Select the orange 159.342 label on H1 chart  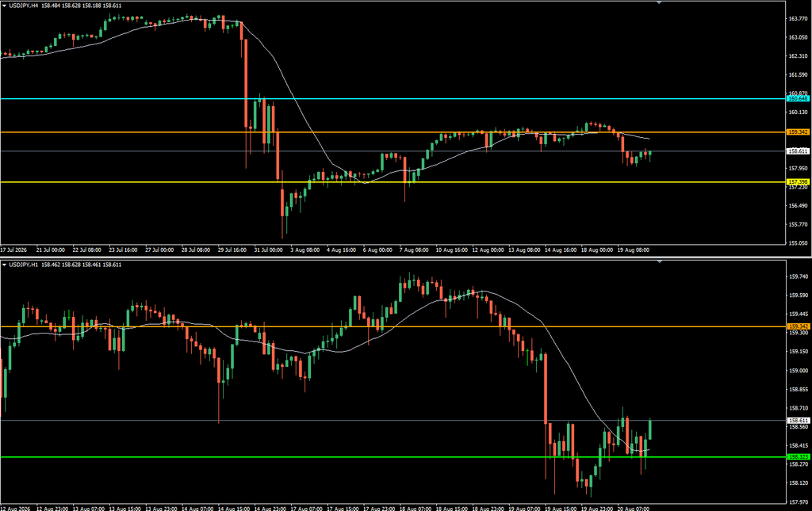(x=798, y=326)
